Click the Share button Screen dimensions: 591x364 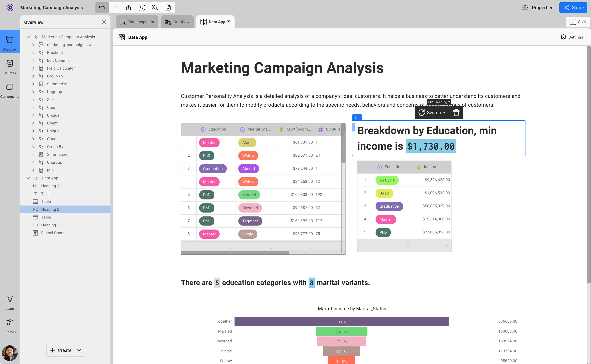point(573,7)
